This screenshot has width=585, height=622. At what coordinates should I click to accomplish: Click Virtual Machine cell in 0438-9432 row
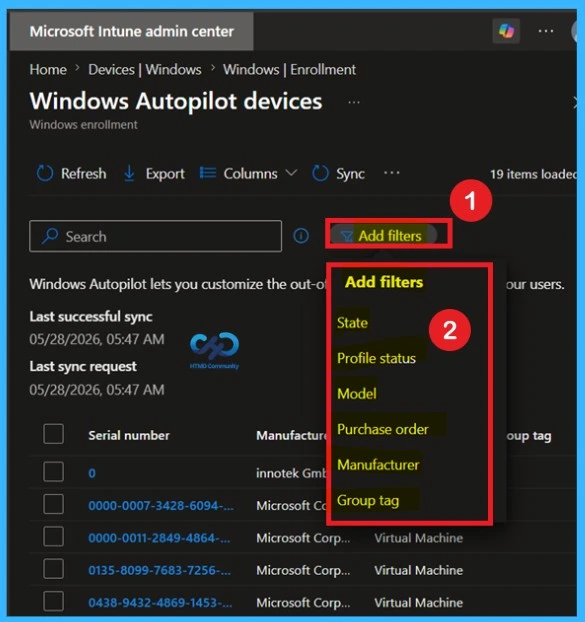(418, 603)
